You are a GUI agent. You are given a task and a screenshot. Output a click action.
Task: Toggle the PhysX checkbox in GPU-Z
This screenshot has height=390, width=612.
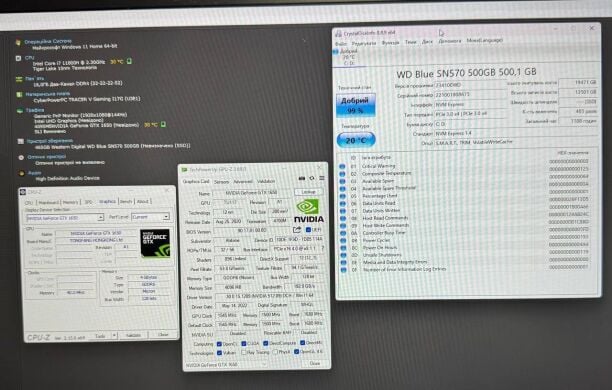point(275,352)
